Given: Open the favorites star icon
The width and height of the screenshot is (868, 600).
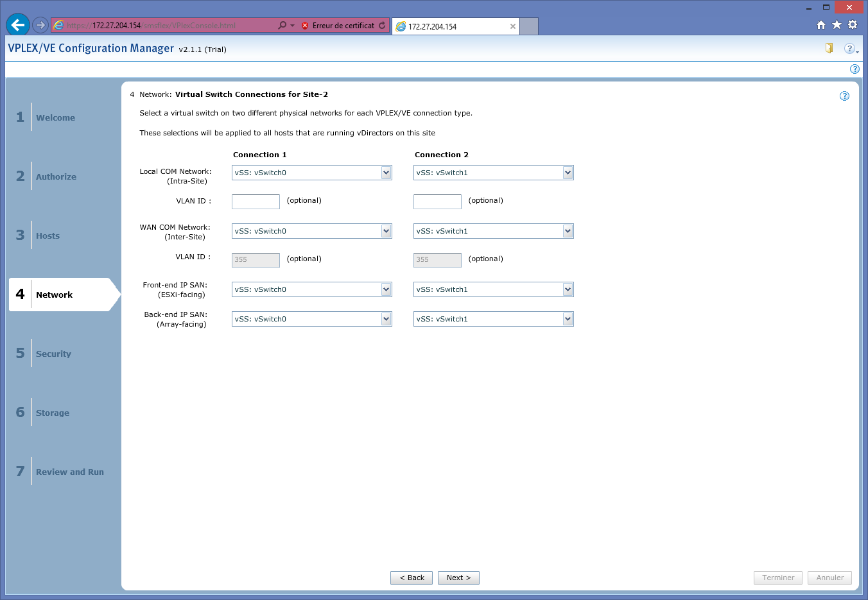Looking at the screenshot, I should (837, 25).
